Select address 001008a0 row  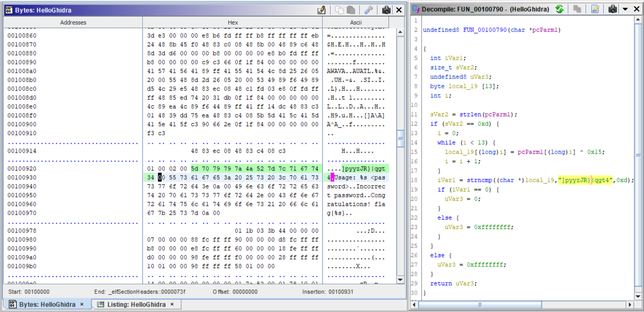click(x=22, y=71)
